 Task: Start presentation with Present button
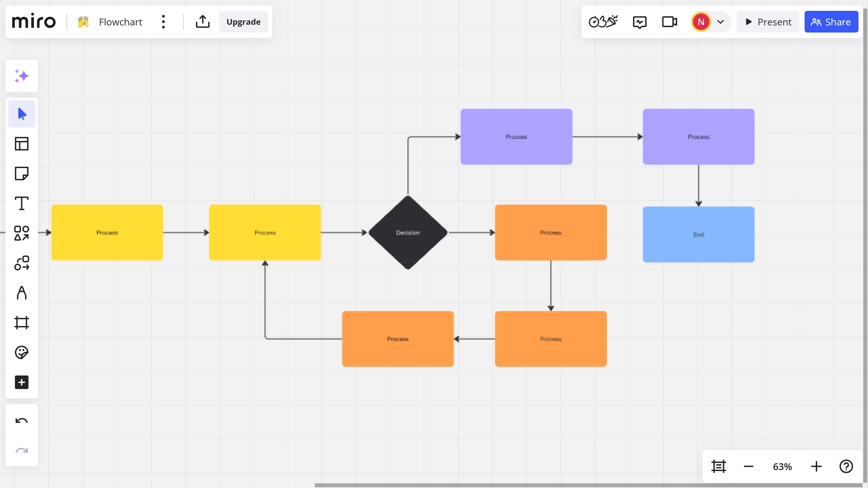768,22
